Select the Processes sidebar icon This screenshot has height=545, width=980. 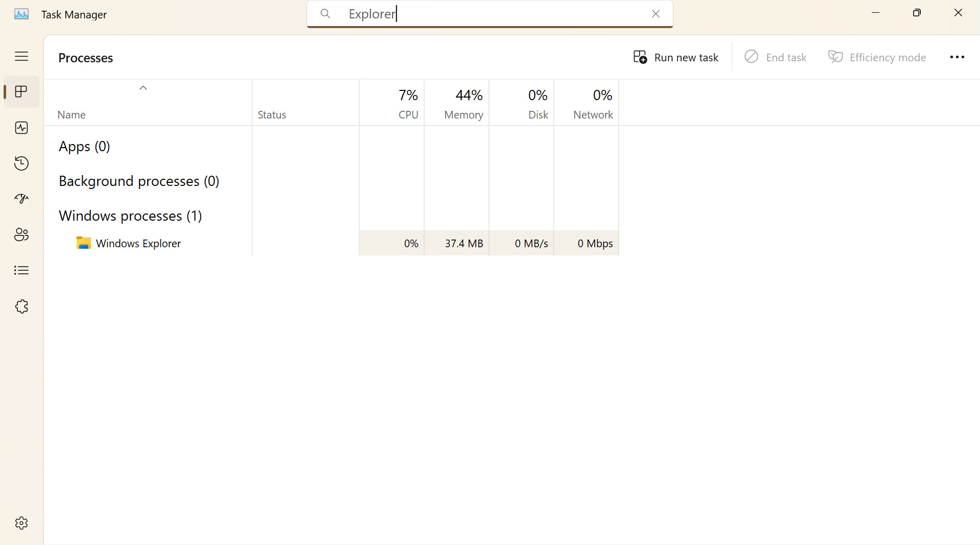click(21, 92)
